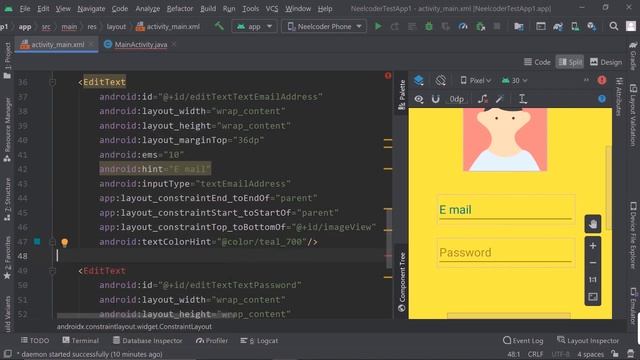Viewport: 640px width, 360px height.
Task: Click orientation rotate icon in design toolbar
Action: [440, 80]
